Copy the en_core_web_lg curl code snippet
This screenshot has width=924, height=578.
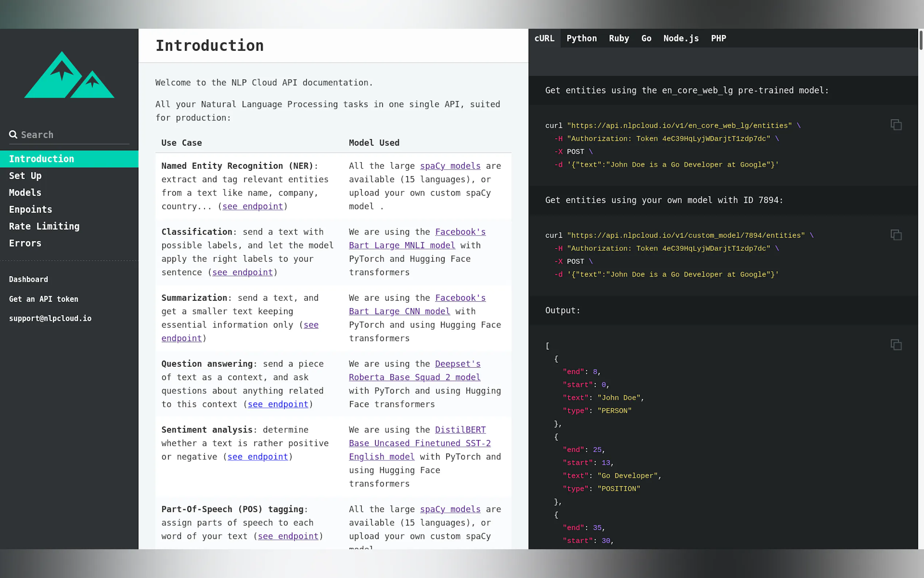[x=896, y=124]
